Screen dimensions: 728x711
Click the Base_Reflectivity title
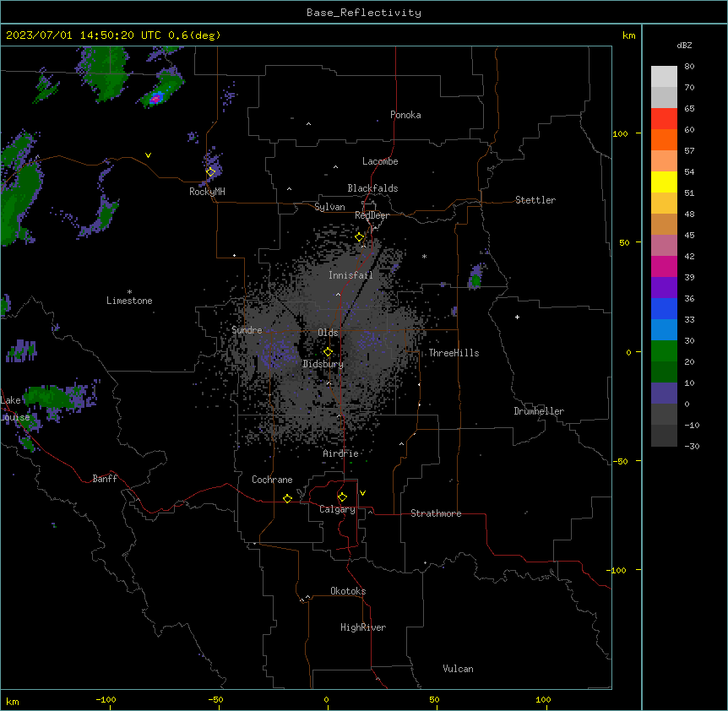364,13
